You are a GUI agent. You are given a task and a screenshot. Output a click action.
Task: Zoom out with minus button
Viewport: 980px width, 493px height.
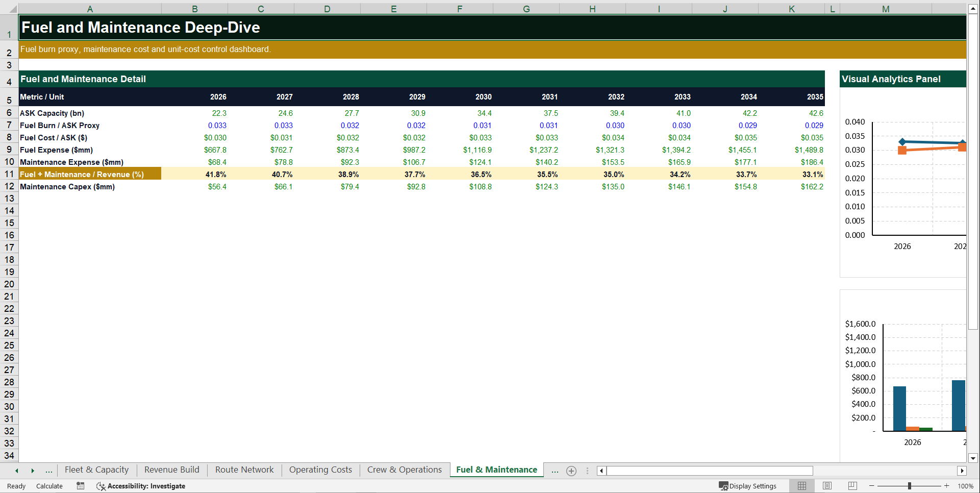pos(871,486)
